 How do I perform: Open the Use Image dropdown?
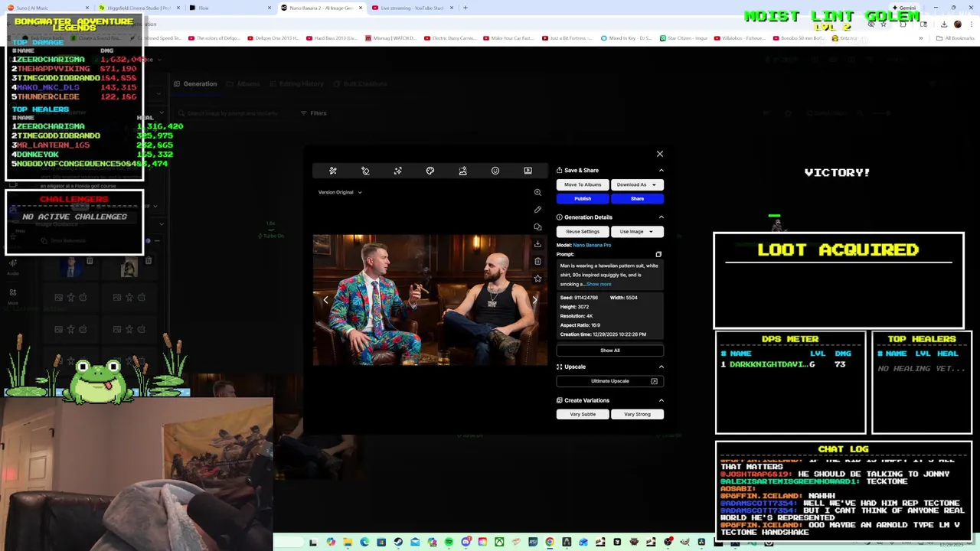[637, 231]
